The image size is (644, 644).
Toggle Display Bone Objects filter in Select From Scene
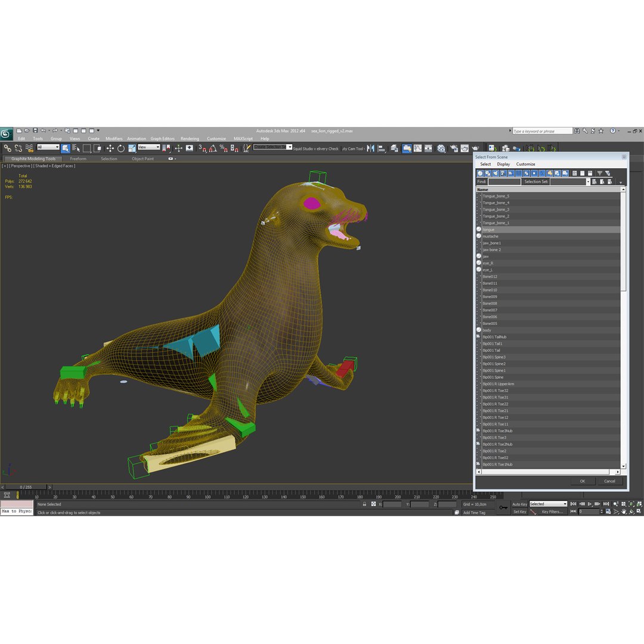click(x=541, y=174)
